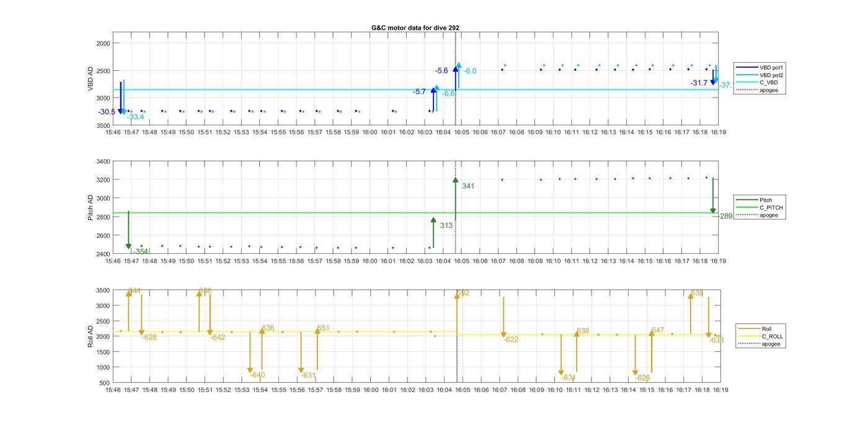Screen dimensions: 868x430
Task: Click the "-31.7" VBD data label
Action: click(x=699, y=83)
